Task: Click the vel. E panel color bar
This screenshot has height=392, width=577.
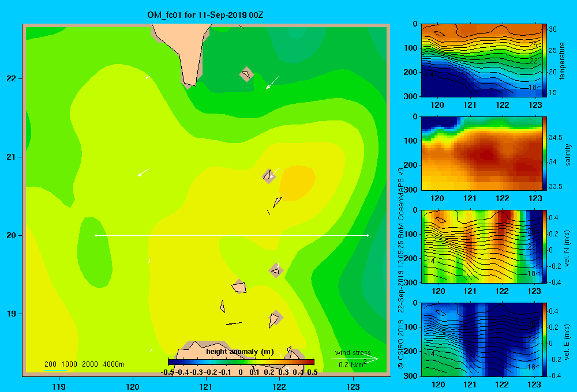Action: point(544,340)
